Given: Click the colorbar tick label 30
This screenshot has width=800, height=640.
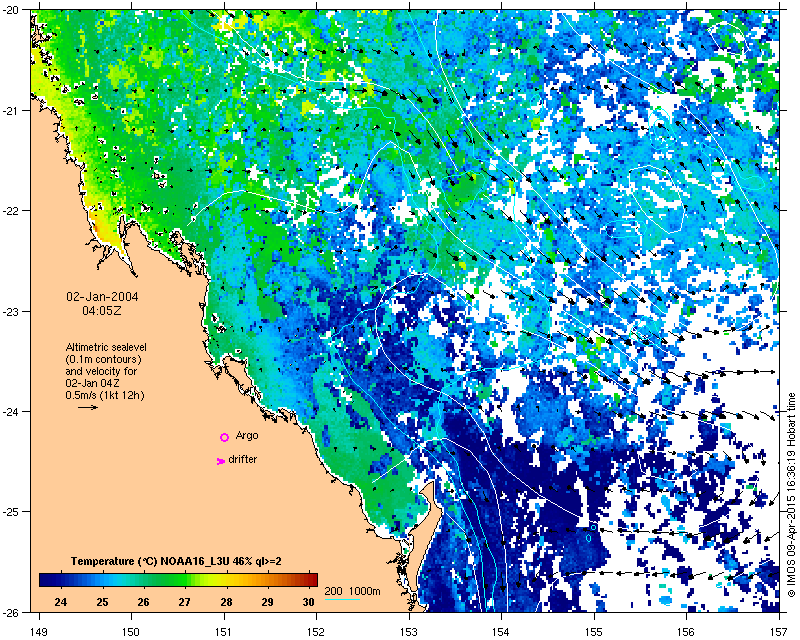Looking at the screenshot, I should click(309, 602).
